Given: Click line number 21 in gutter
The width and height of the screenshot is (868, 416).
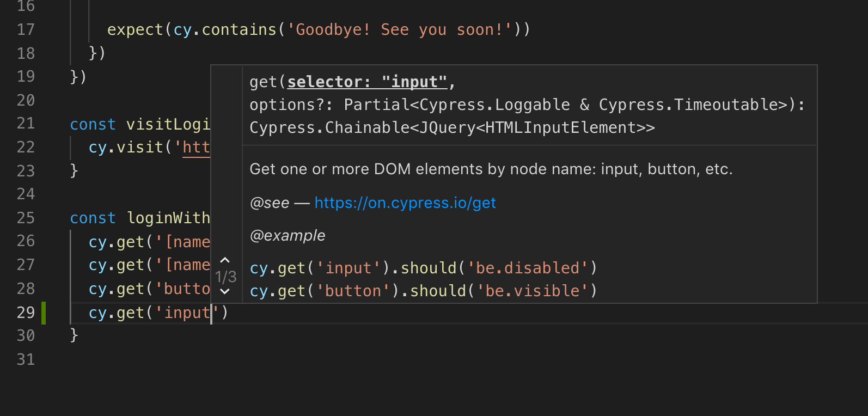Looking at the screenshot, I should tap(26, 124).
